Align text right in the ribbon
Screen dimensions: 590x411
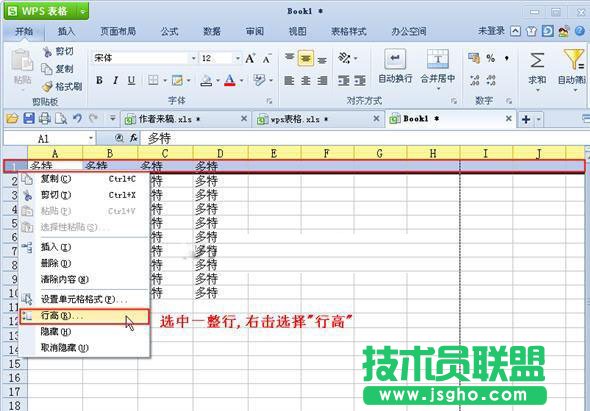pos(322,81)
